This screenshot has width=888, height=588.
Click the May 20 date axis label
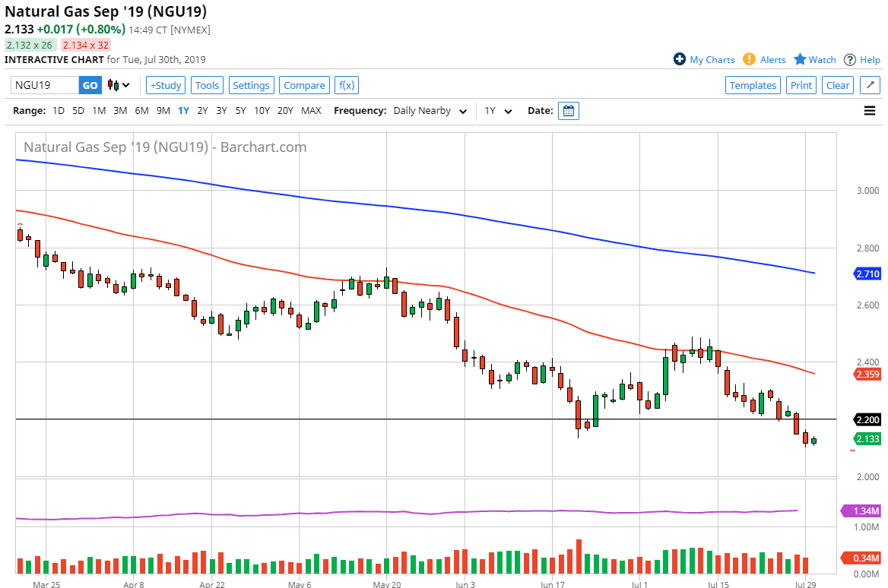point(387,583)
